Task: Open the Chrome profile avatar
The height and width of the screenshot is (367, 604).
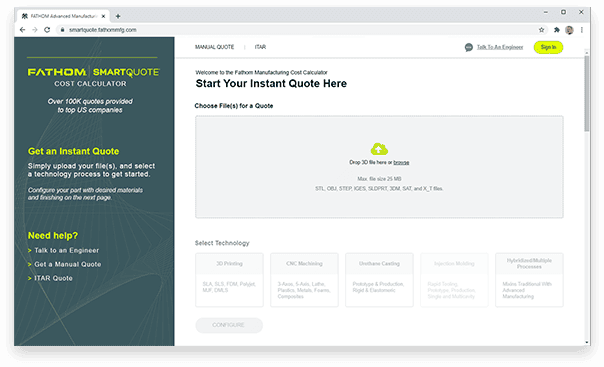Action: [569, 30]
